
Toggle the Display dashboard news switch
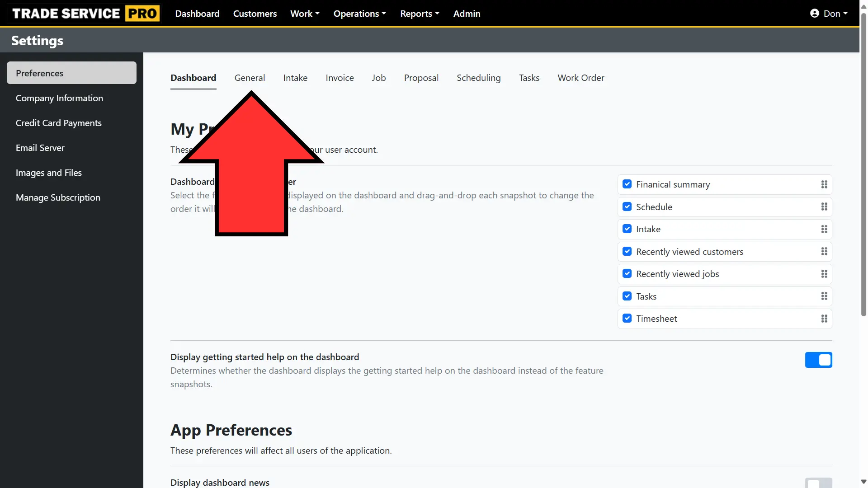click(818, 483)
